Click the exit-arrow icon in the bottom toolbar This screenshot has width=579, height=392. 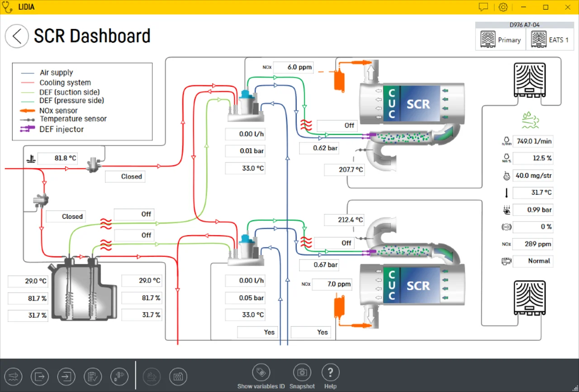[40, 376]
